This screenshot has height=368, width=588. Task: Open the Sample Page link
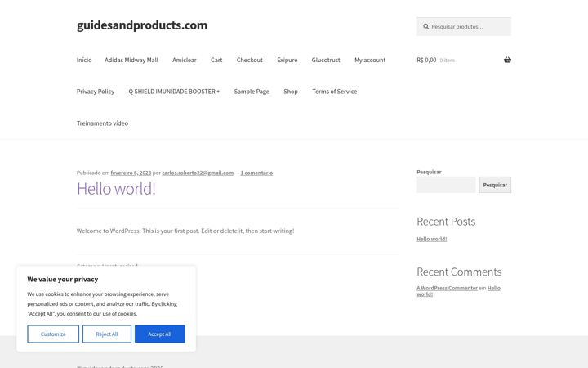tap(252, 92)
